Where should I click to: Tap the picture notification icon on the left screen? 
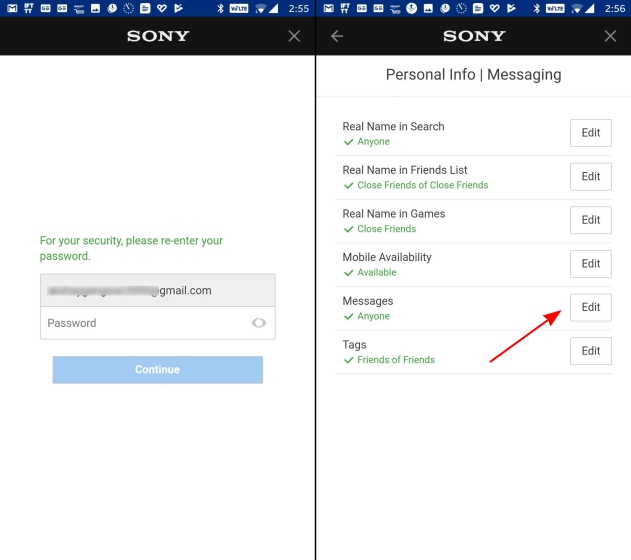tap(95, 8)
